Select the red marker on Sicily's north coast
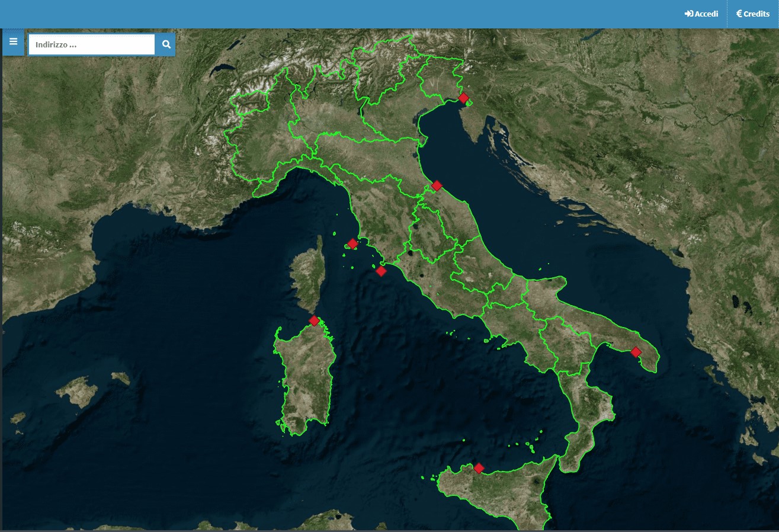Viewport: 779px width, 532px height. [x=479, y=469]
